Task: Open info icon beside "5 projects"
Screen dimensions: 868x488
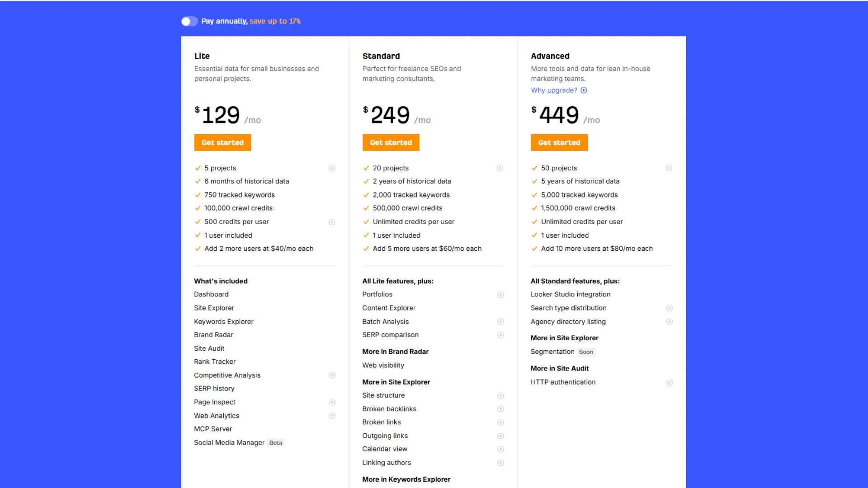Action: (x=332, y=168)
